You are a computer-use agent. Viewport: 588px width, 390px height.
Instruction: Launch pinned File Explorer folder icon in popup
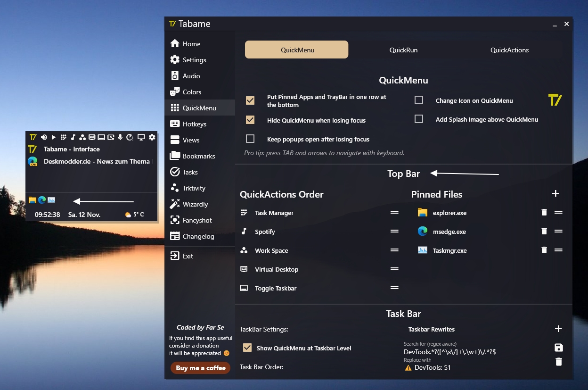32,200
